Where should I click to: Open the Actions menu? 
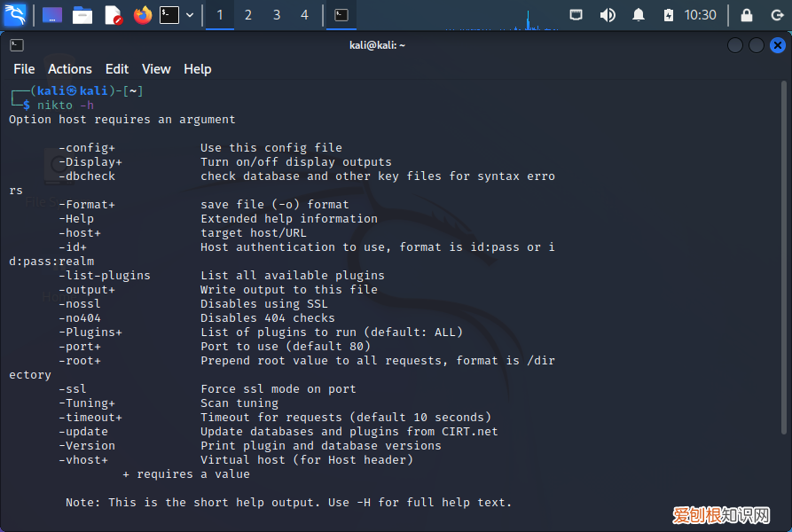[x=70, y=69]
